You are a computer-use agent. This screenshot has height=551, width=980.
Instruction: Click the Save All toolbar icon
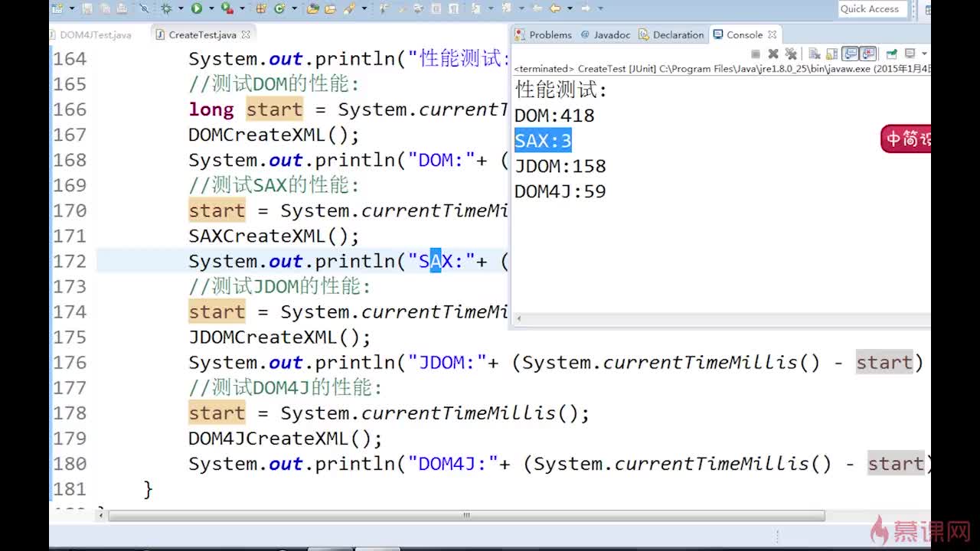click(x=104, y=9)
